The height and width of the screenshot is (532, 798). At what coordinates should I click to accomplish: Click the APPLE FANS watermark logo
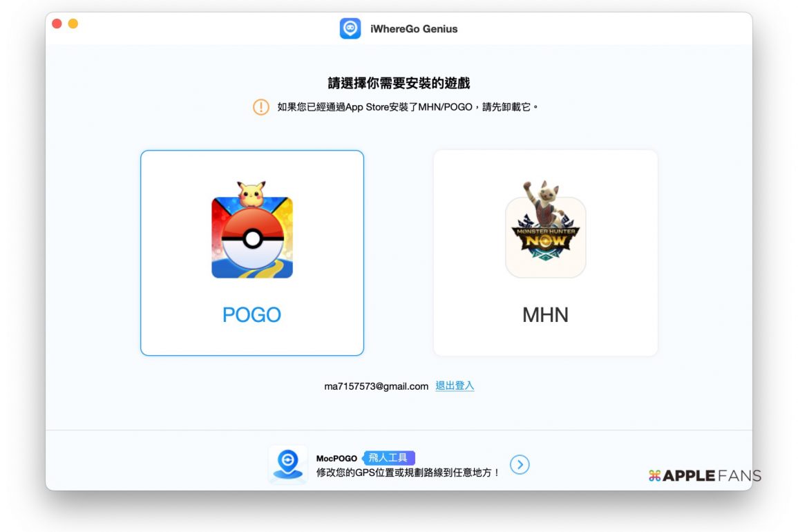coord(704,475)
